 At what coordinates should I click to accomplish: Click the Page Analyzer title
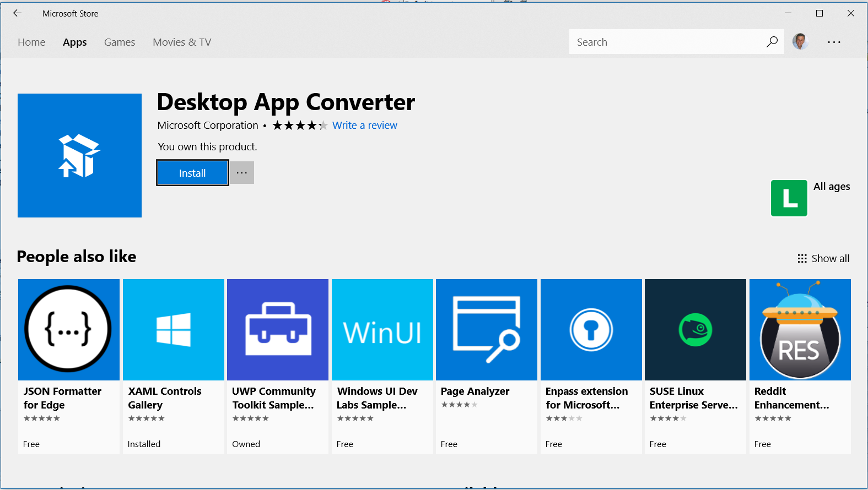click(475, 391)
